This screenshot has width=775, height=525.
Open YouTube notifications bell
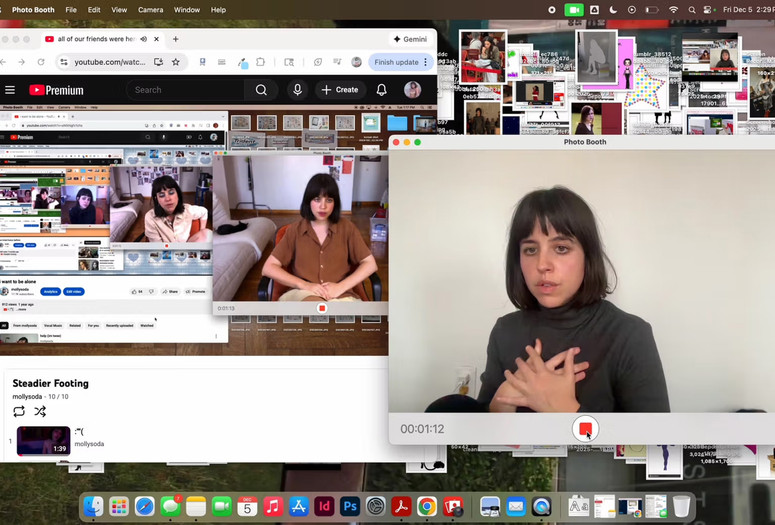click(x=382, y=90)
